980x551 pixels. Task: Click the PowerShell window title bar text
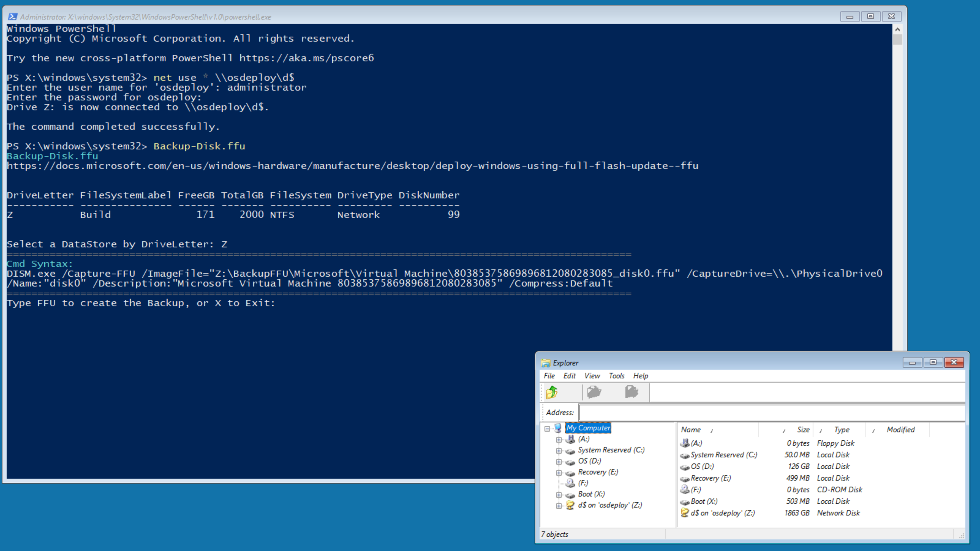(x=145, y=17)
